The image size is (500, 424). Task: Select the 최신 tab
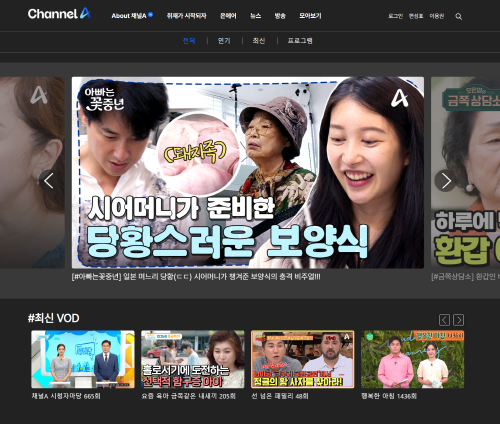[x=259, y=41]
